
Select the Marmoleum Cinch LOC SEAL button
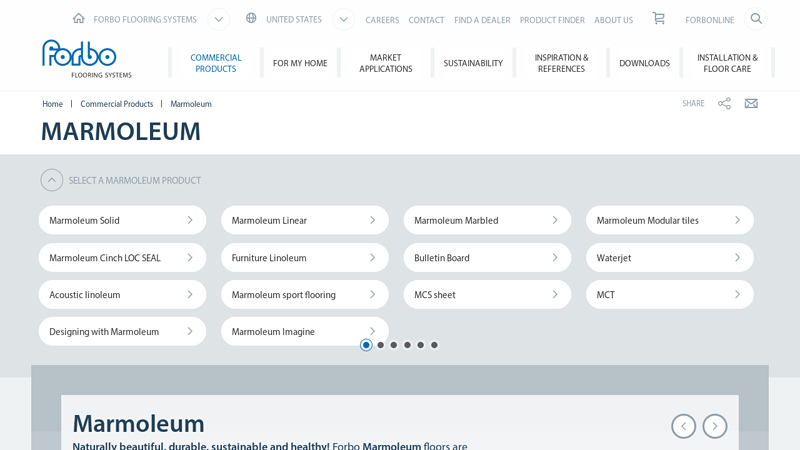pyautogui.click(x=122, y=258)
